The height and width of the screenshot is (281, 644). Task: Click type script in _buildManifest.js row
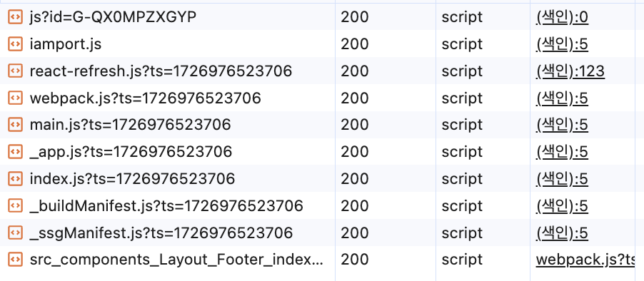point(462,206)
